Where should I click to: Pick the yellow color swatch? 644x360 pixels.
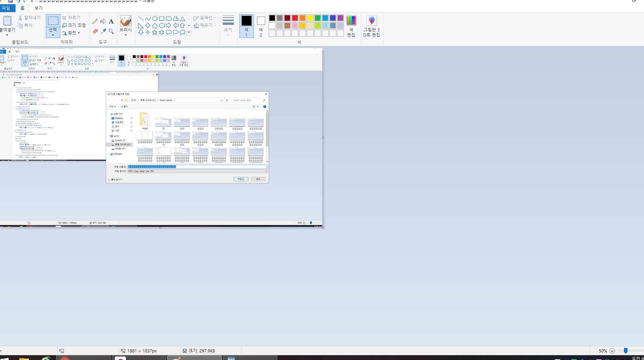[310, 18]
